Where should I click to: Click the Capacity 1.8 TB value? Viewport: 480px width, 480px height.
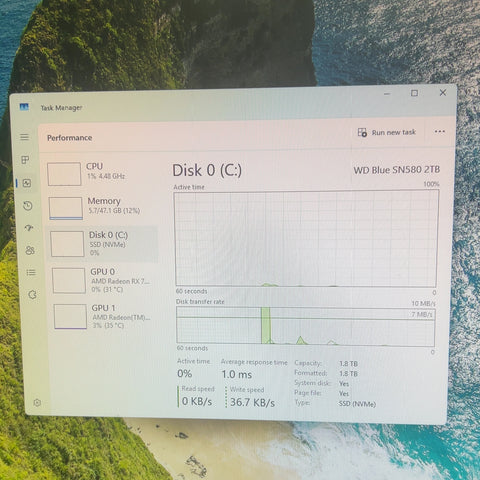348,364
